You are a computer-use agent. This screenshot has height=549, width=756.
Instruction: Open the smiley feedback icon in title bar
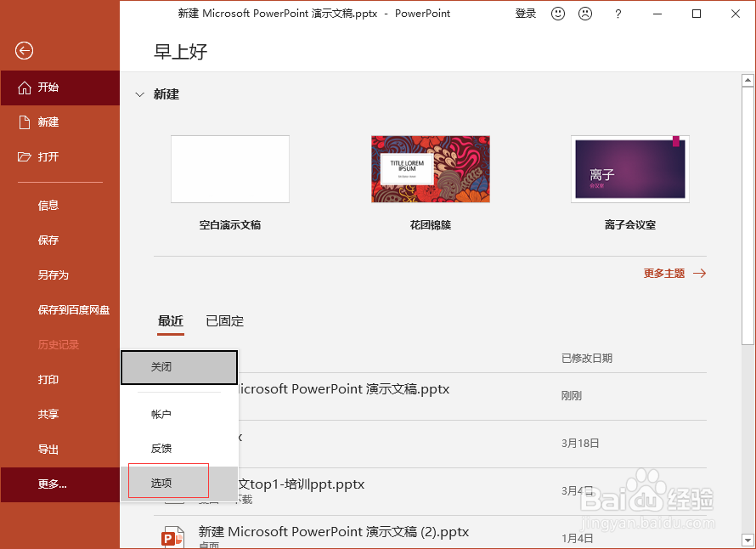point(557,14)
